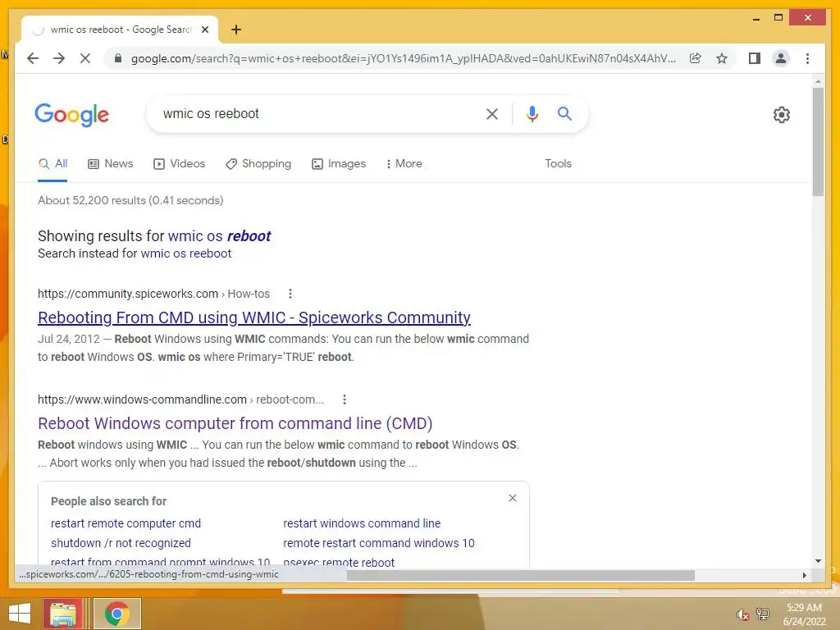
Task: Click the horizontal scrollbar thumb
Action: point(521,575)
